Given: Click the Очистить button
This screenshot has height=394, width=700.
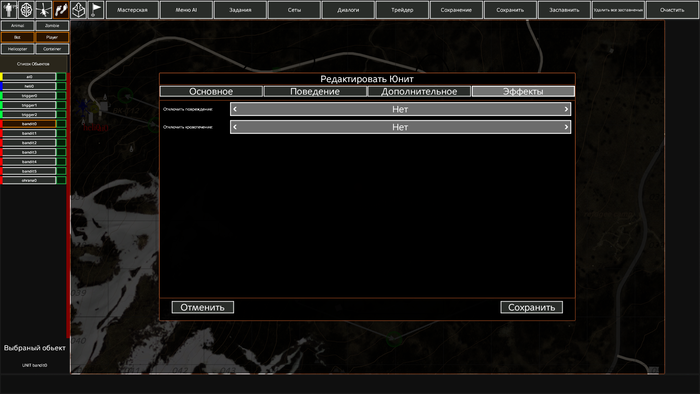Looking at the screenshot, I should pos(672,10).
